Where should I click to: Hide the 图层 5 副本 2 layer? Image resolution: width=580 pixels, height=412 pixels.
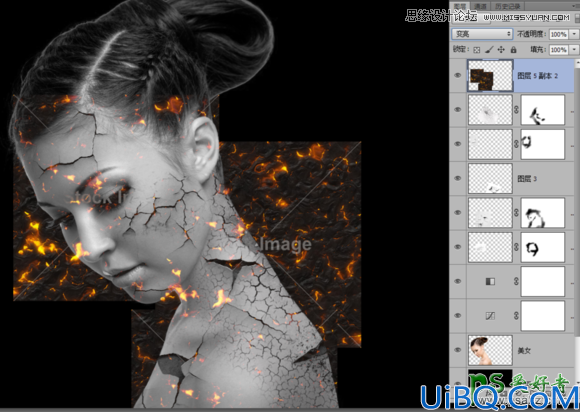click(x=458, y=75)
